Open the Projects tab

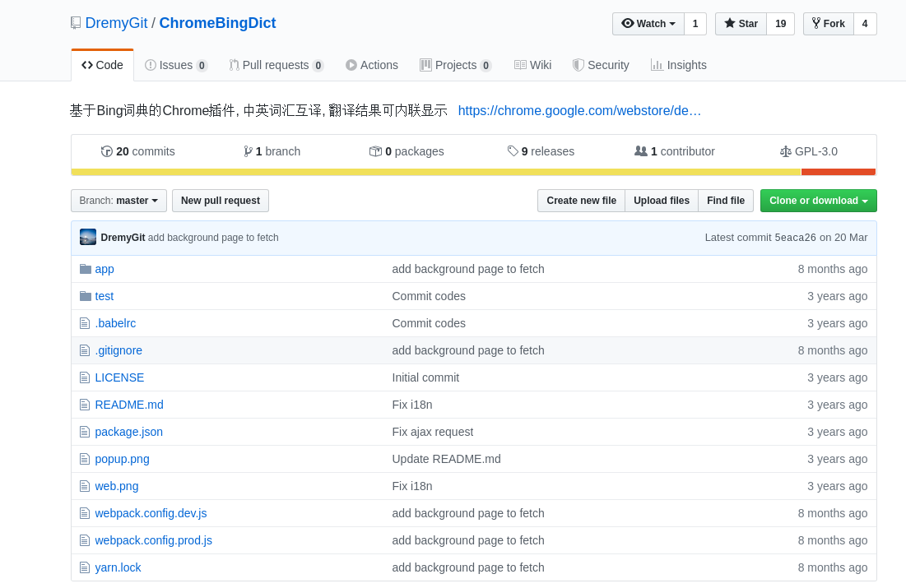coord(455,65)
